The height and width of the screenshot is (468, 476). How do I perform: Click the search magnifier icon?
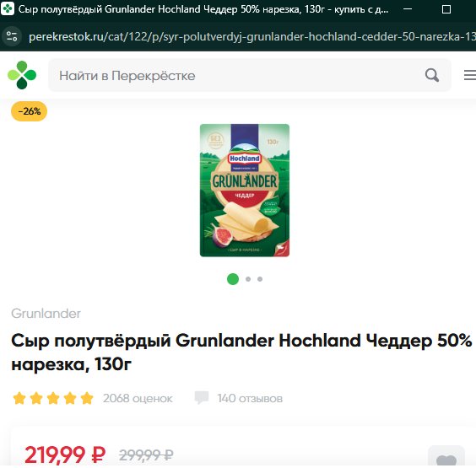(432, 75)
